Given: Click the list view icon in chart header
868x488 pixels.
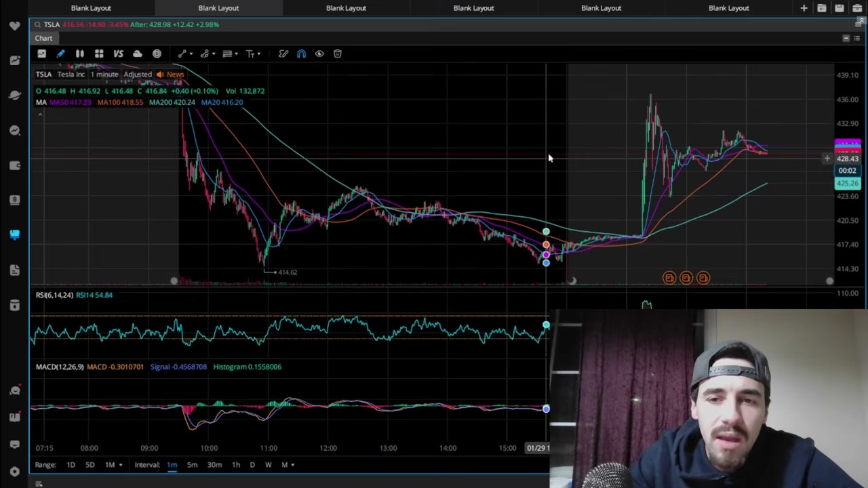Looking at the screenshot, I should (x=856, y=38).
